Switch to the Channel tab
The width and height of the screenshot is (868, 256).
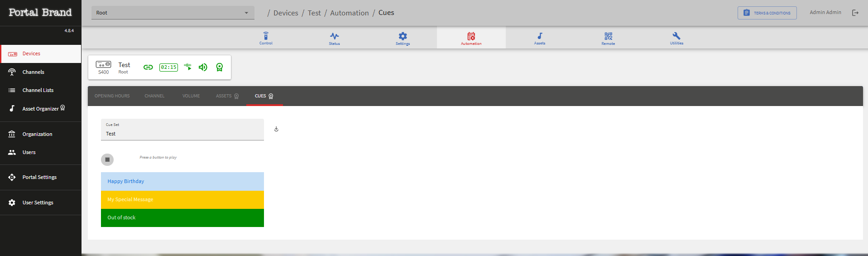point(154,96)
